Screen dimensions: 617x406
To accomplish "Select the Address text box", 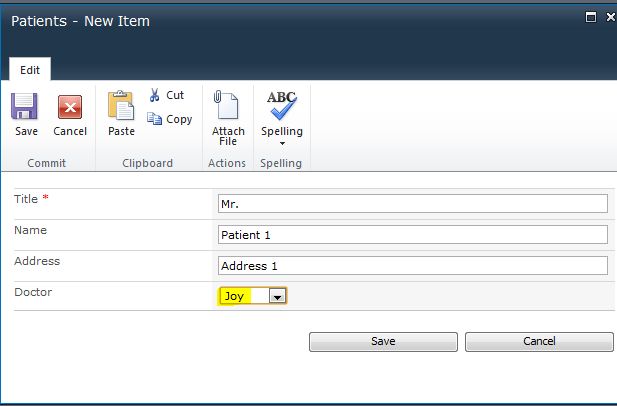I will [412, 266].
